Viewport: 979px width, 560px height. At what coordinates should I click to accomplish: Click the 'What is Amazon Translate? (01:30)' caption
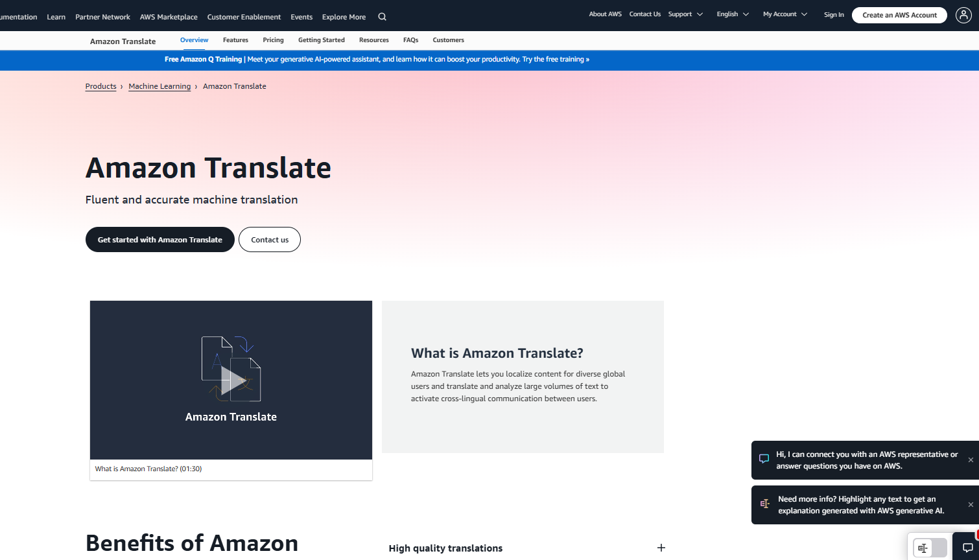point(148,469)
